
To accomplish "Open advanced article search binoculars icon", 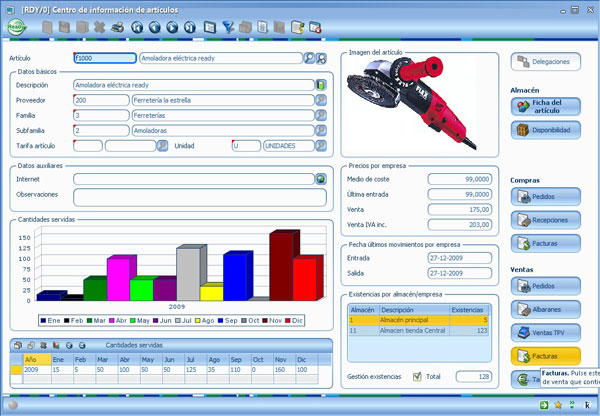I will click(x=321, y=58).
